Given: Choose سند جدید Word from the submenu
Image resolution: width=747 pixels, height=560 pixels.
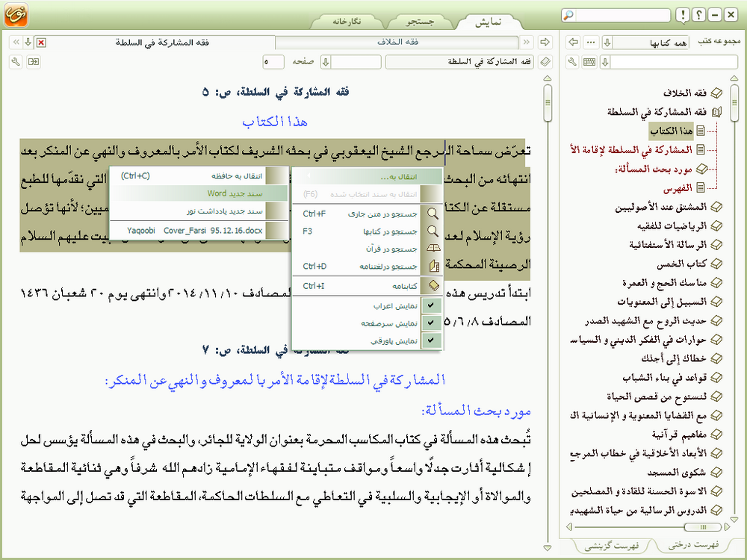Looking at the screenshot, I should [x=199, y=194].
